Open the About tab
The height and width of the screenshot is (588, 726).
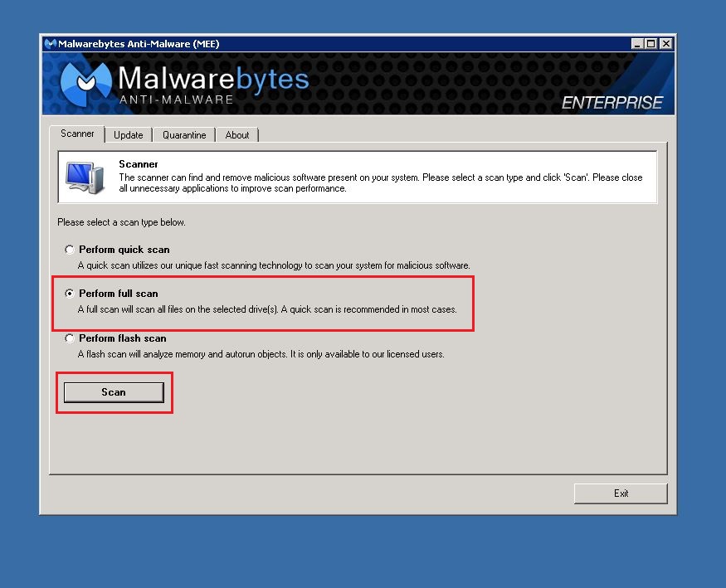click(x=237, y=135)
